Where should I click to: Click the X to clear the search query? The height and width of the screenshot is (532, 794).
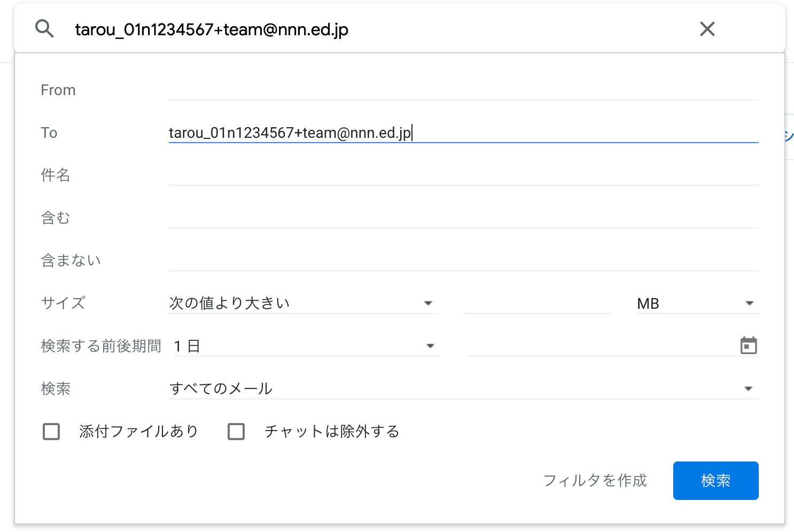[707, 29]
